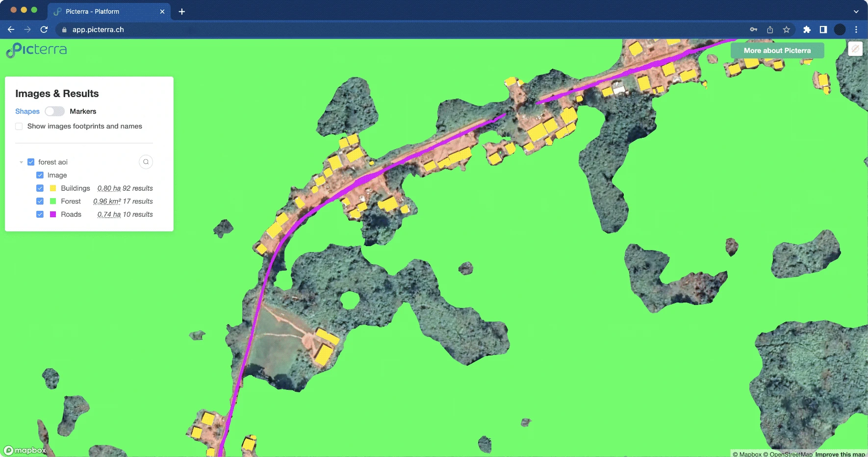Open the tab search chevron
The height and width of the screenshot is (457, 868).
tap(856, 11)
